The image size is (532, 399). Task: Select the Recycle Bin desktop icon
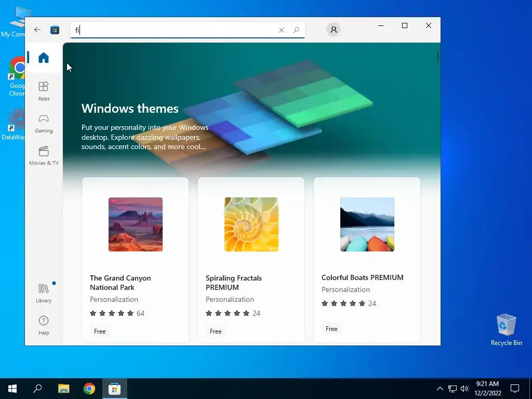(506, 330)
